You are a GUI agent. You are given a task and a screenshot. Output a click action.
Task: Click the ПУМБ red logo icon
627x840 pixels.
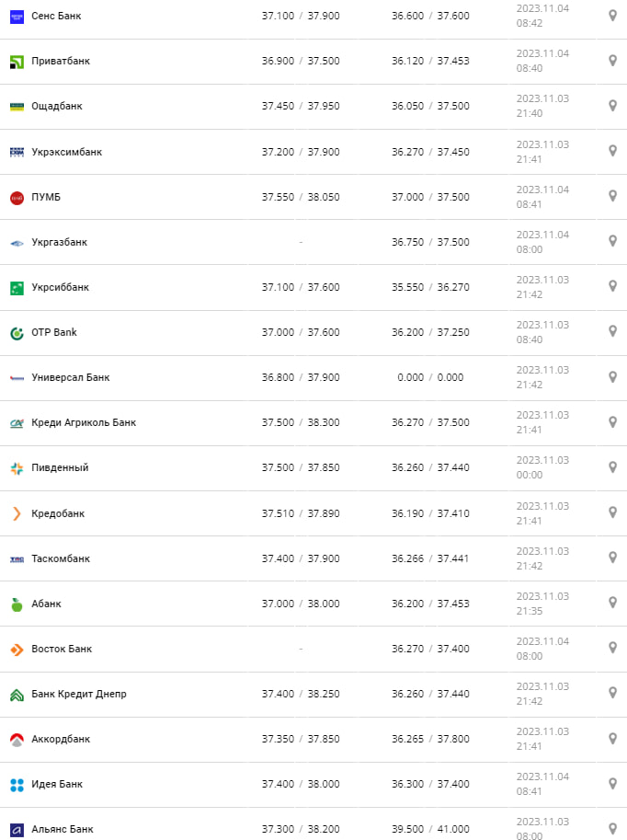tap(17, 197)
